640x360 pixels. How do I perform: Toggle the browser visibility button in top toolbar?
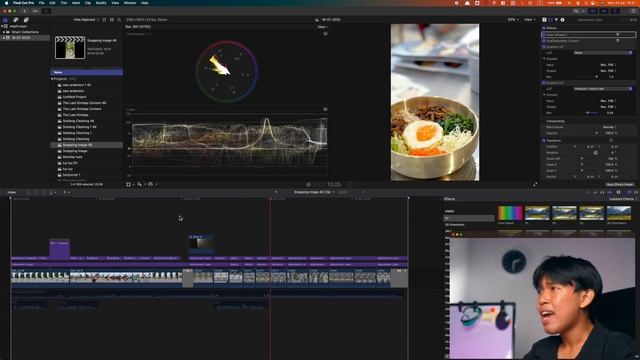coord(593,11)
